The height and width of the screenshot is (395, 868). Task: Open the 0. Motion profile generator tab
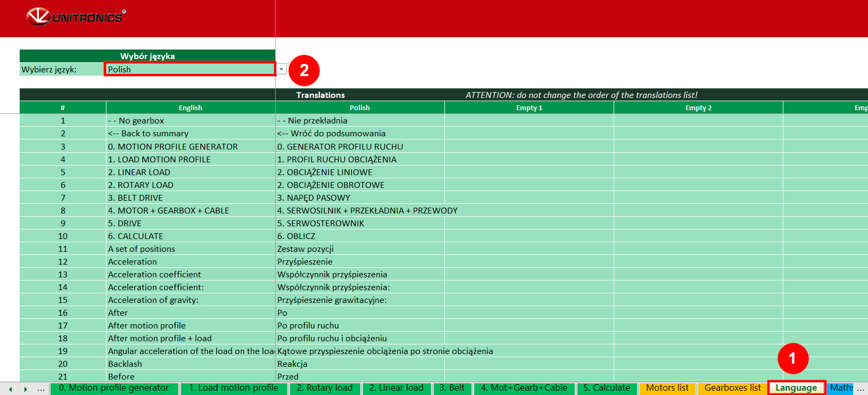pyautogui.click(x=114, y=388)
